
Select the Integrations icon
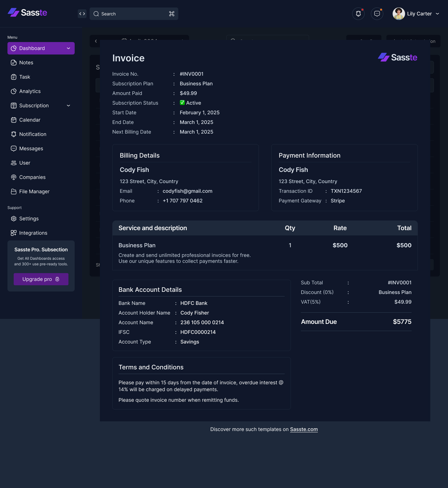click(x=14, y=233)
